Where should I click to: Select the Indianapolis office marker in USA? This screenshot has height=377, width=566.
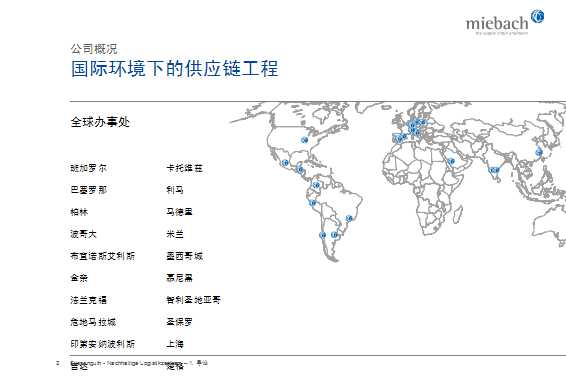point(304,140)
